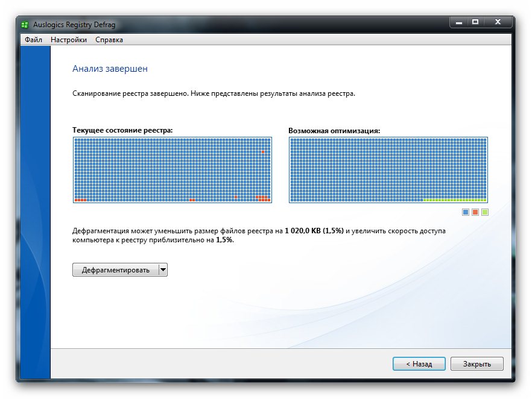Click the blue legend swatch
The image size is (532, 399).
pyautogui.click(x=466, y=212)
